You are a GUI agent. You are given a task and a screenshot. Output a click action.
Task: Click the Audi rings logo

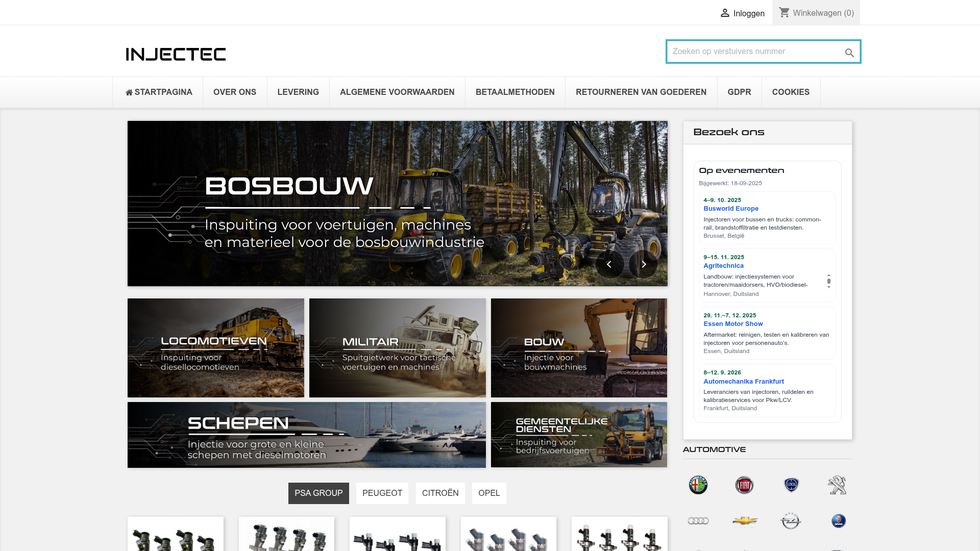[x=698, y=521]
